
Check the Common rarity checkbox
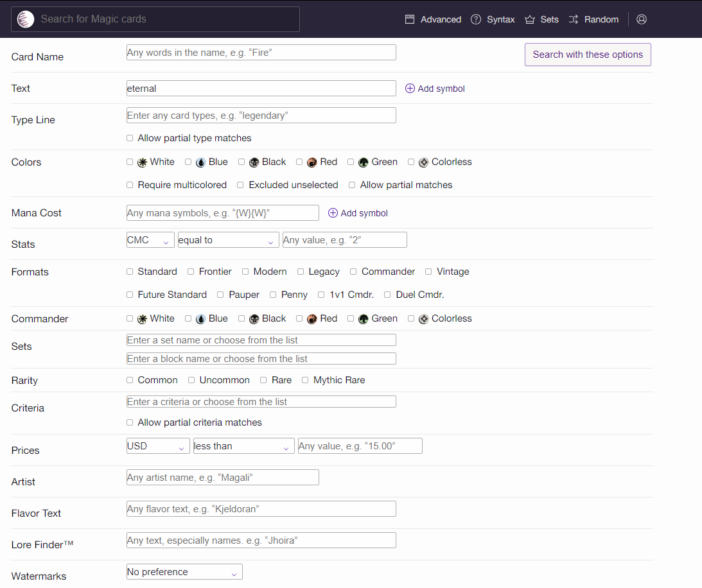130,380
